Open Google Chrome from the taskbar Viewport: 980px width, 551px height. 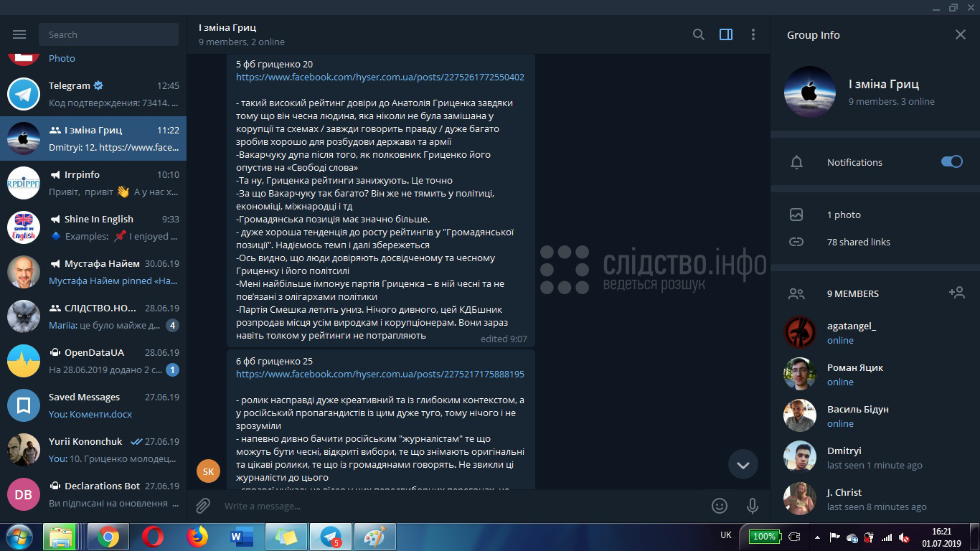pyautogui.click(x=108, y=537)
